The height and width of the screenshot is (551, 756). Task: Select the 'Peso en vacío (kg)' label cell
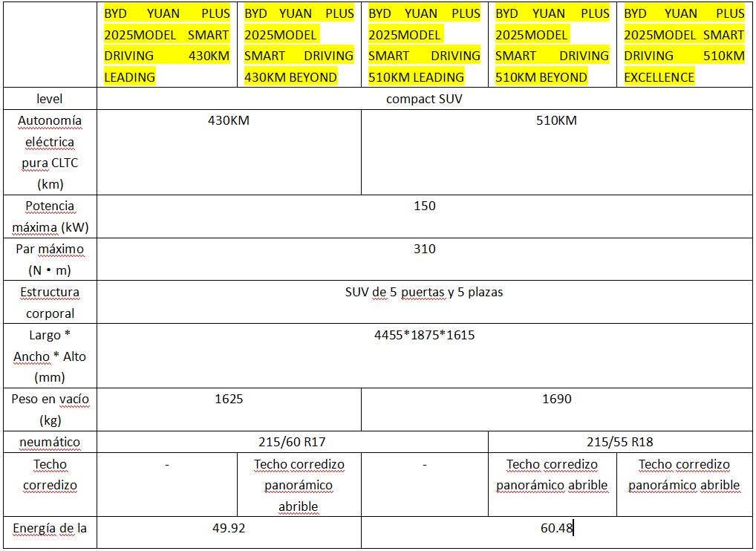point(50,409)
